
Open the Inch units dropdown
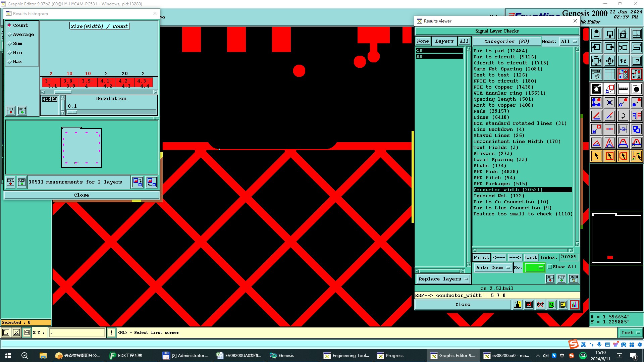pyautogui.click(x=631, y=333)
